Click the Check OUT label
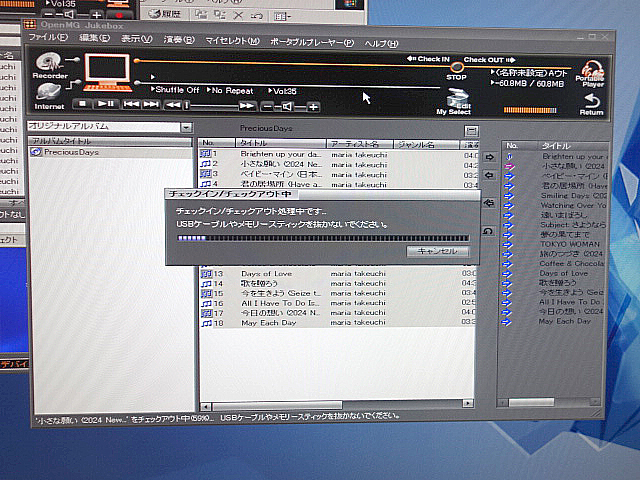The image size is (640, 480). click(489, 60)
